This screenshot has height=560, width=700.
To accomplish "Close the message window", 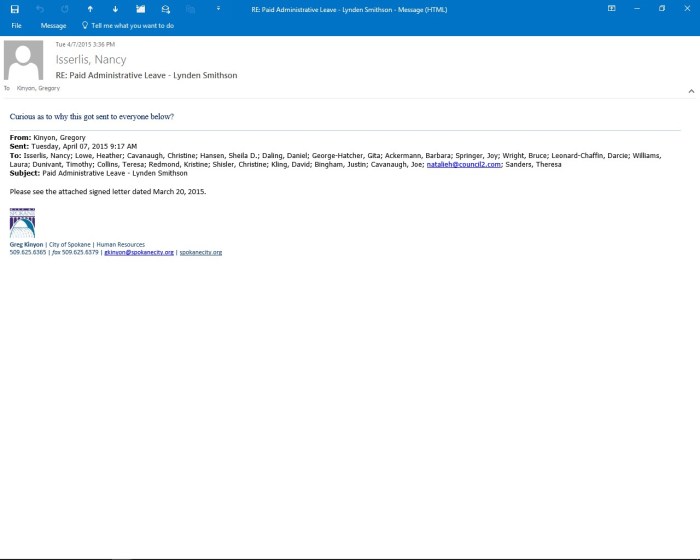I will point(687,8).
